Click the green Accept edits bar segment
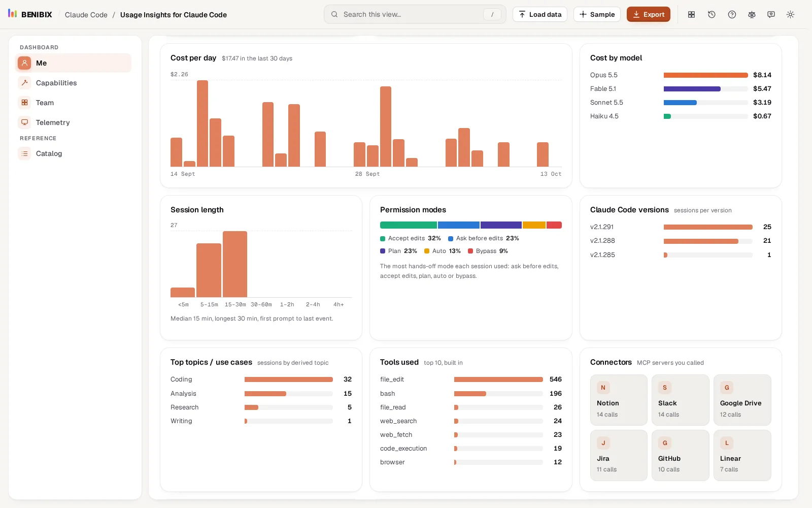 409,225
